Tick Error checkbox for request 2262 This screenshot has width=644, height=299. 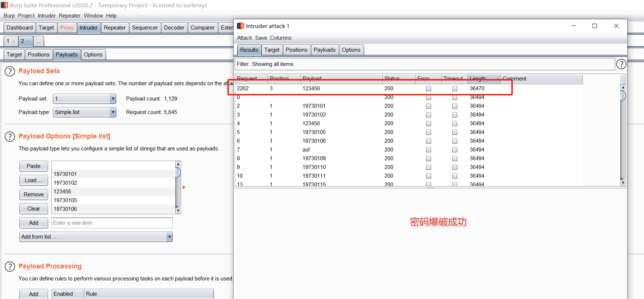429,88
